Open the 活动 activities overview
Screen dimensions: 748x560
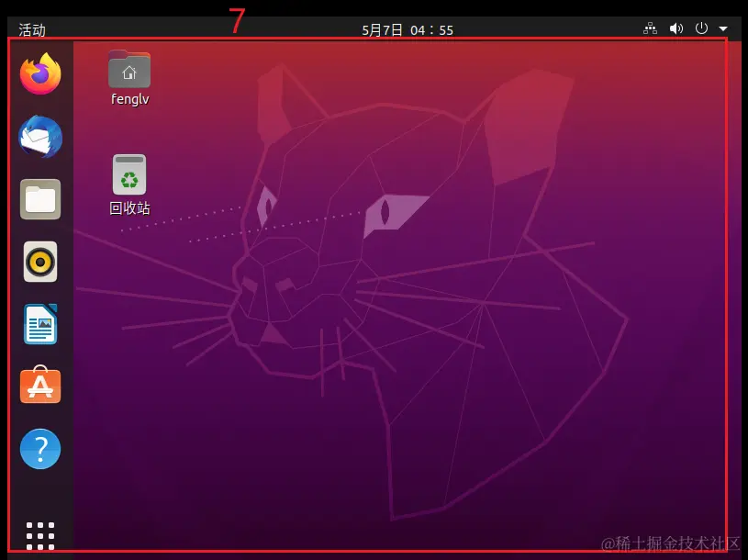pyautogui.click(x=32, y=30)
